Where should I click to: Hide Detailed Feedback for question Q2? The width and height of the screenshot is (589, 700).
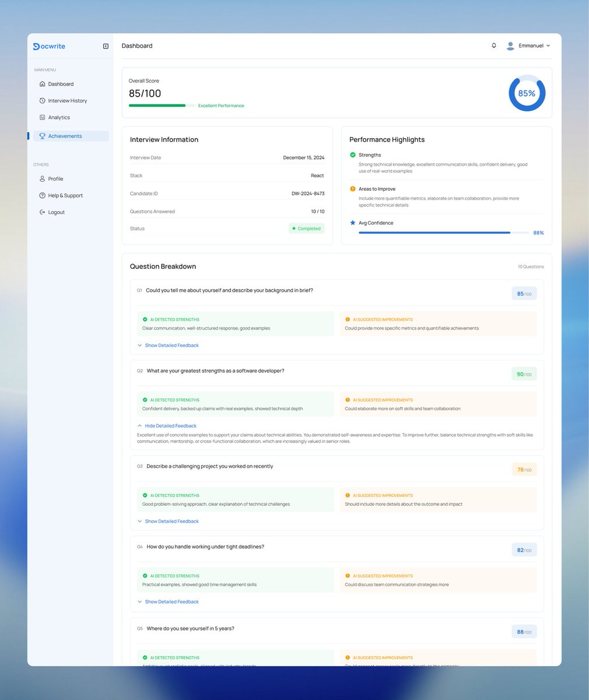pyautogui.click(x=167, y=426)
